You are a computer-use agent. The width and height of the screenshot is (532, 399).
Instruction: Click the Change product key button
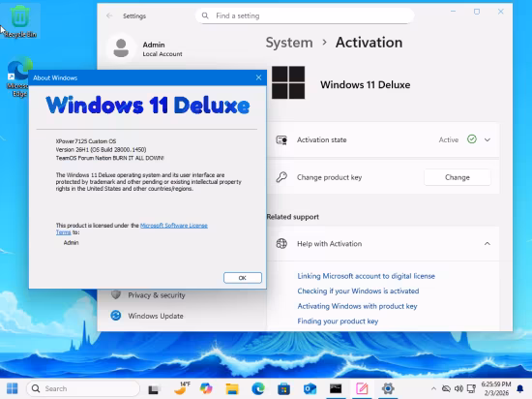point(457,177)
